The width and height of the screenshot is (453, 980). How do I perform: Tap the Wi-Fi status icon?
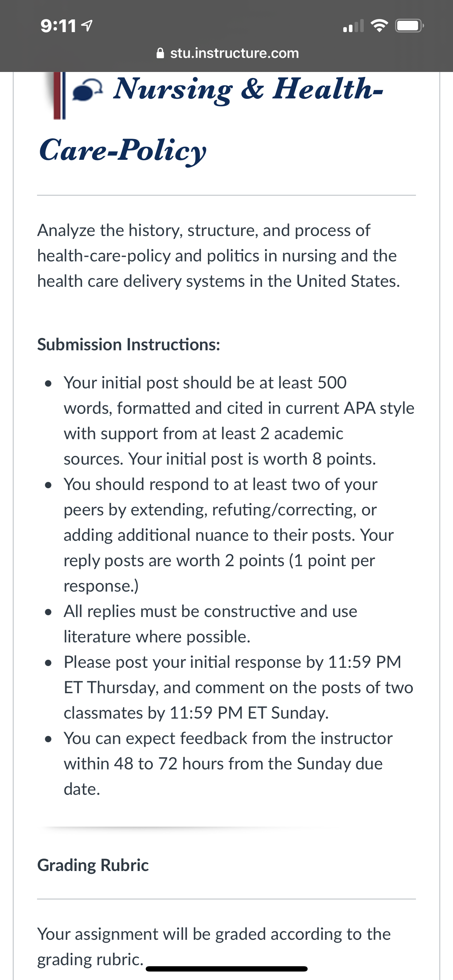tap(379, 25)
